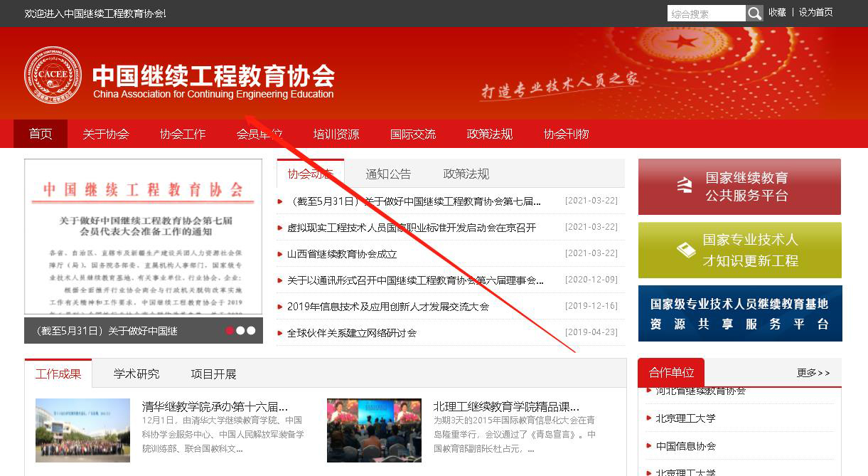Click the search magnifier icon
Image resolution: width=868 pixels, height=476 pixels.
754,14
